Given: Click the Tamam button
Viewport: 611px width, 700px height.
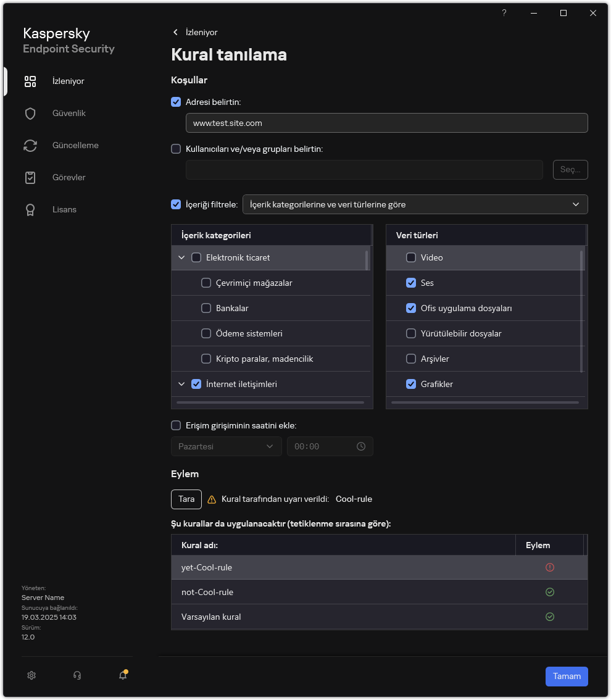Looking at the screenshot, I should (566, 676).
